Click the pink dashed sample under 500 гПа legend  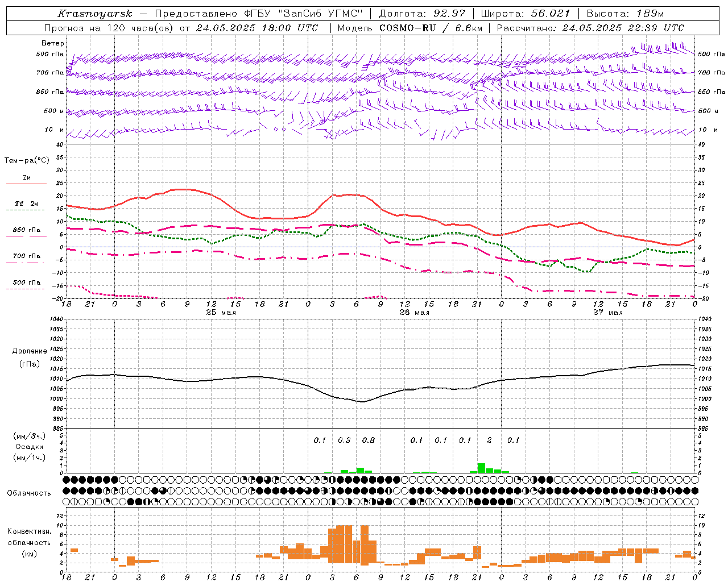pyautogui.click(x=26, y=289)
